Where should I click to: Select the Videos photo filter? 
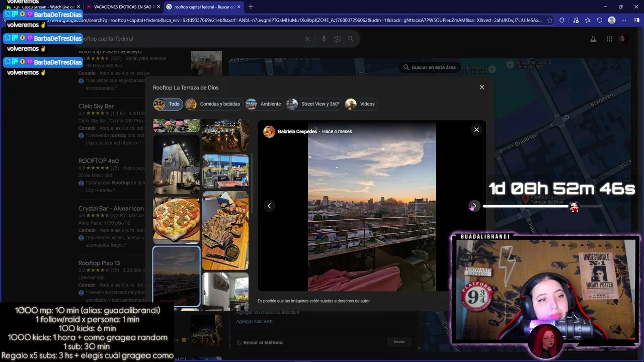click(361, 104)
